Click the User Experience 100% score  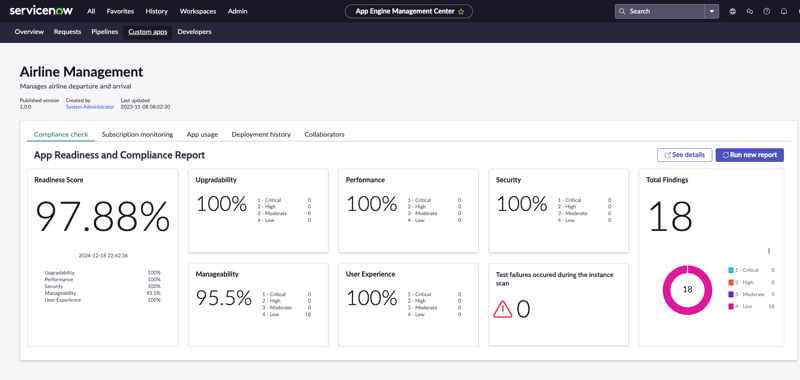coord(371,298)
